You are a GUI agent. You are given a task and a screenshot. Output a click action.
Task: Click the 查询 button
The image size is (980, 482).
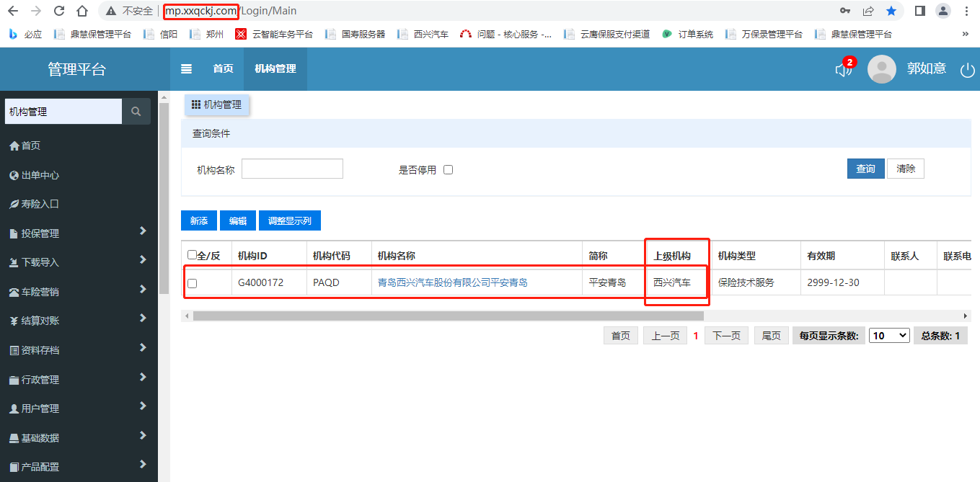pyautogui.click(x=865, y=169)
